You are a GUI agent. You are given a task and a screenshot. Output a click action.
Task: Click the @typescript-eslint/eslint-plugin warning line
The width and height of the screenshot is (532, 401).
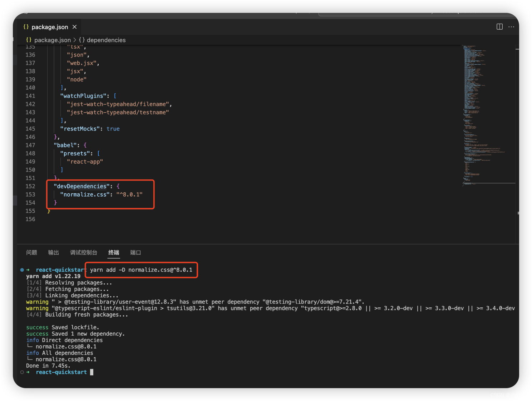pos(271,308)
